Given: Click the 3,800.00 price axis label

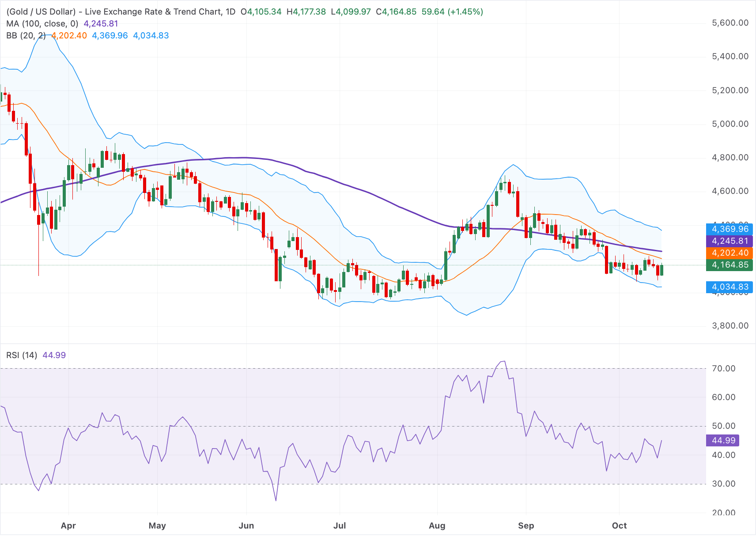Looking at the screenshot, I should 730,325.
